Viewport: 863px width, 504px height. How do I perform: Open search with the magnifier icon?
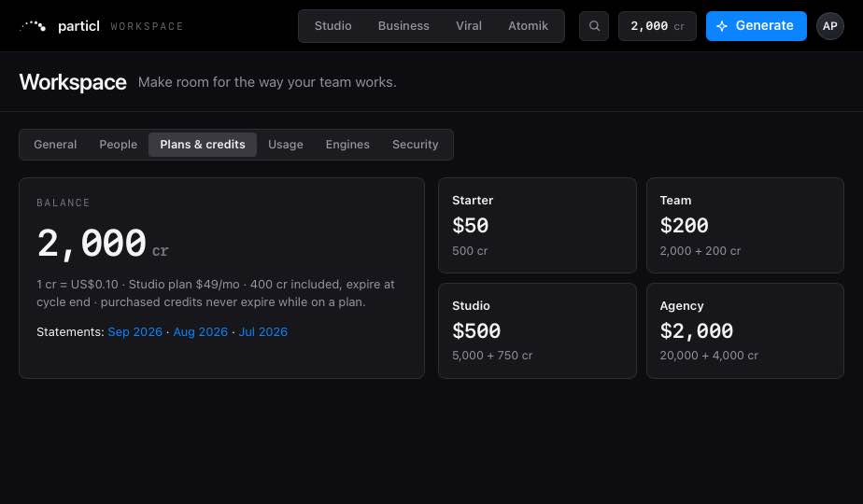[594, 26]
